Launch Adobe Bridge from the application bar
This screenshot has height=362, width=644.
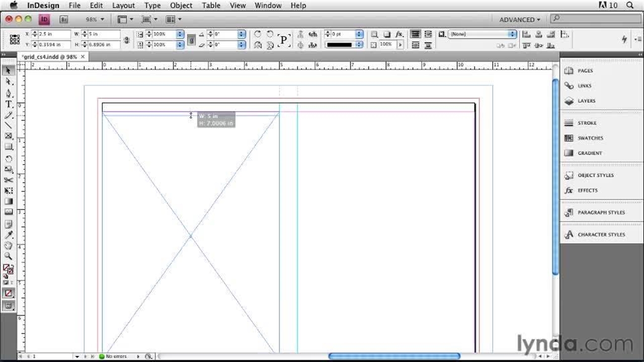tap(63, 19)
